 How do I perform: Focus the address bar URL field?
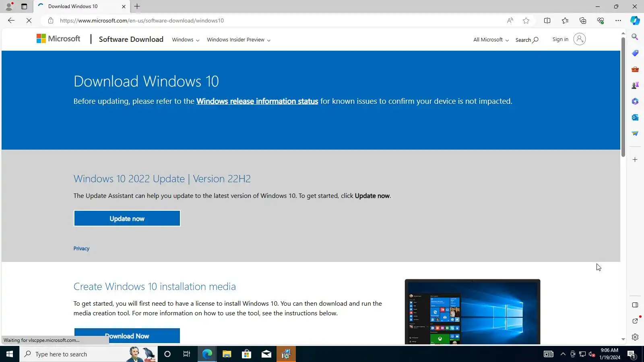[278, 21]
